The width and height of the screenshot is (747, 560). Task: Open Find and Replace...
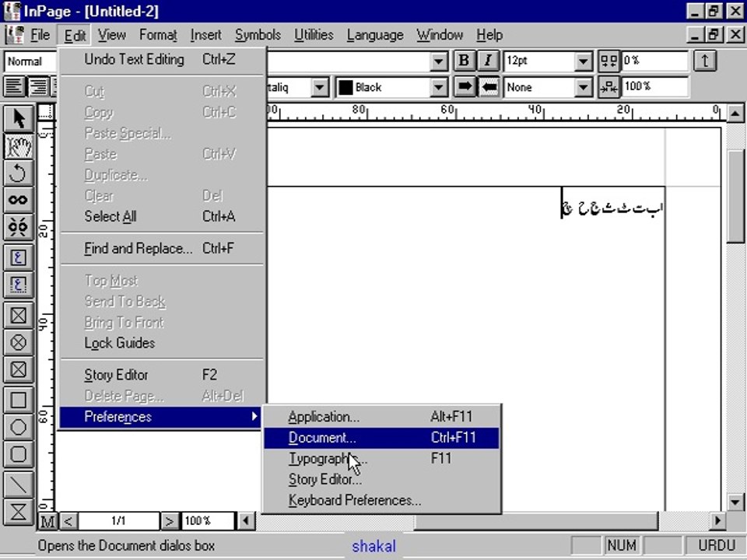[x=162, y=249]
